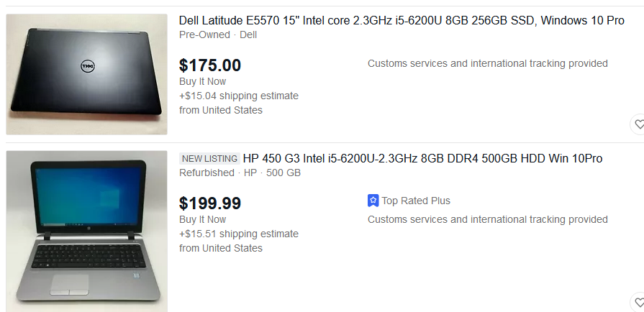
Task: Click the Top Rated Plus badge icon
Action: (373, 201)
